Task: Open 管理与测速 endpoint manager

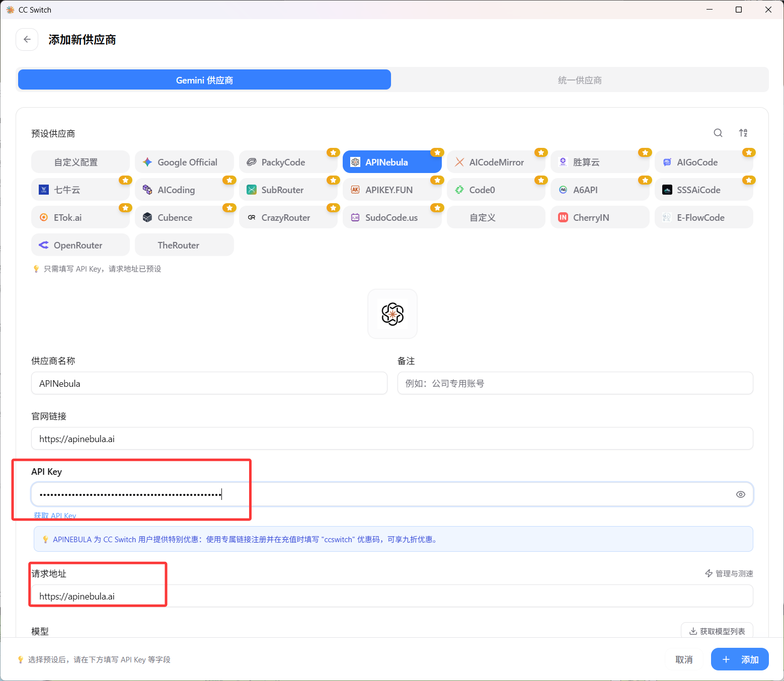Action: click(x=729, y=573)
